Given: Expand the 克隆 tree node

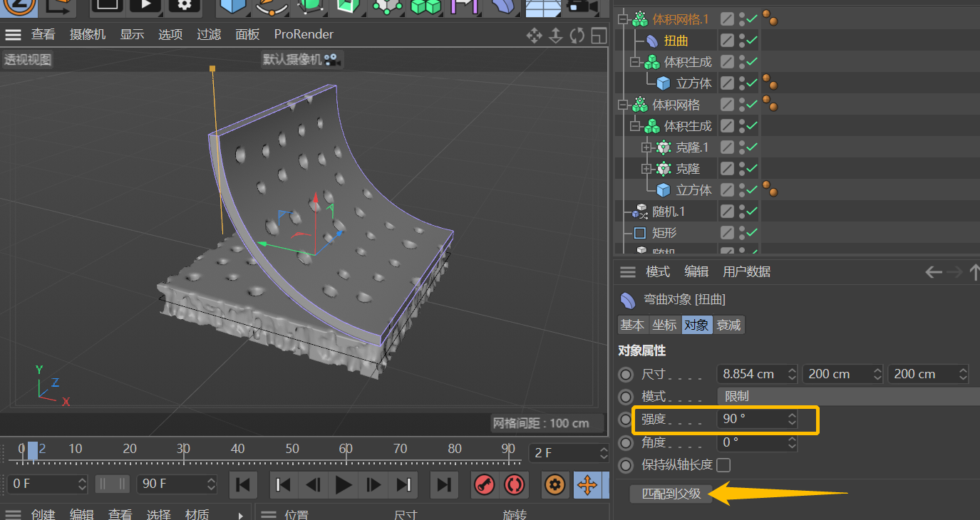Looking at the screenshot, I should pyautogui.click(x=646, y=169).
